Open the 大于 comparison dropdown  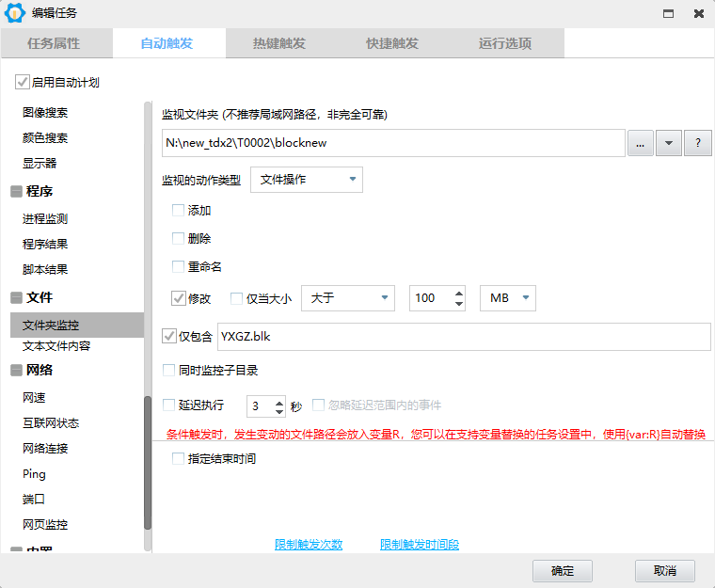coord(348,298)
